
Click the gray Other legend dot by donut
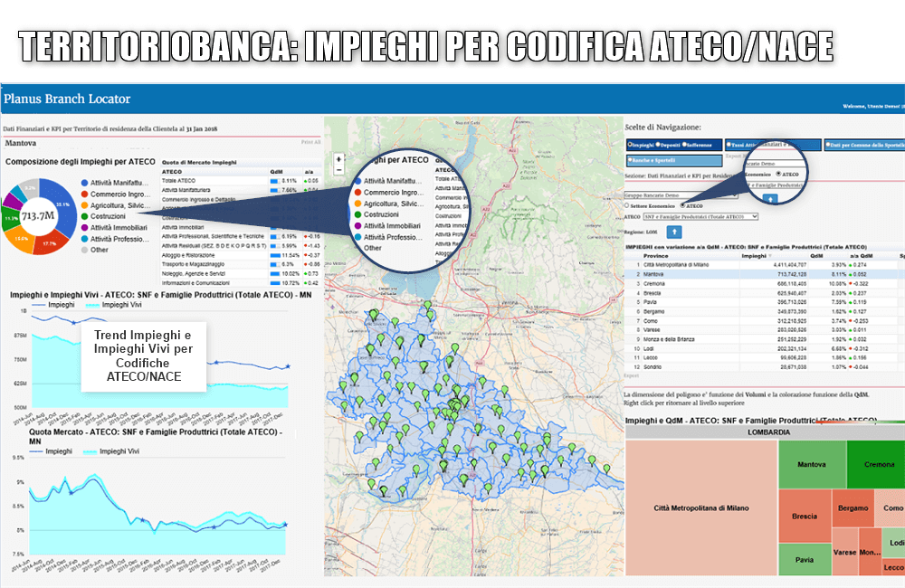(85, 250)
